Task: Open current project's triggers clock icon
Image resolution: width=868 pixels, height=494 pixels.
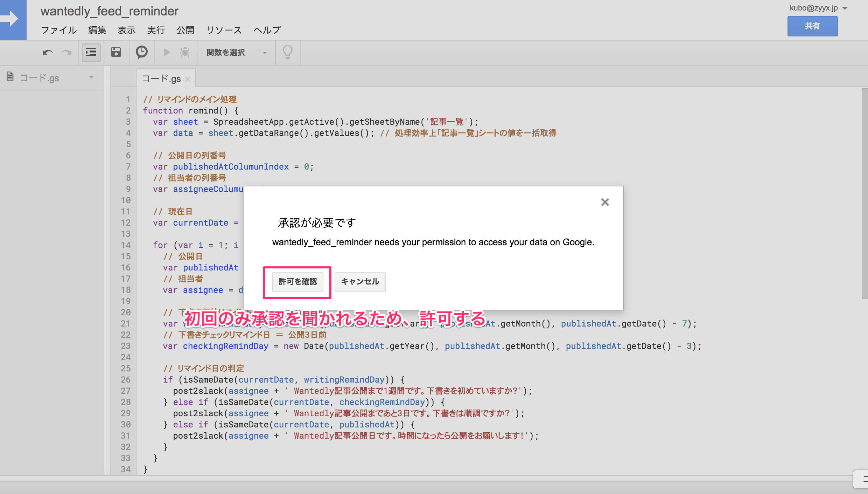Action: click(x=141, y=52)
